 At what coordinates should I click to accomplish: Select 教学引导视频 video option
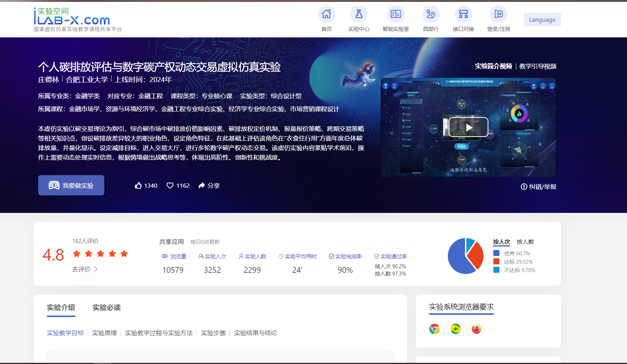pyautogui.click(x=538, y=66)
